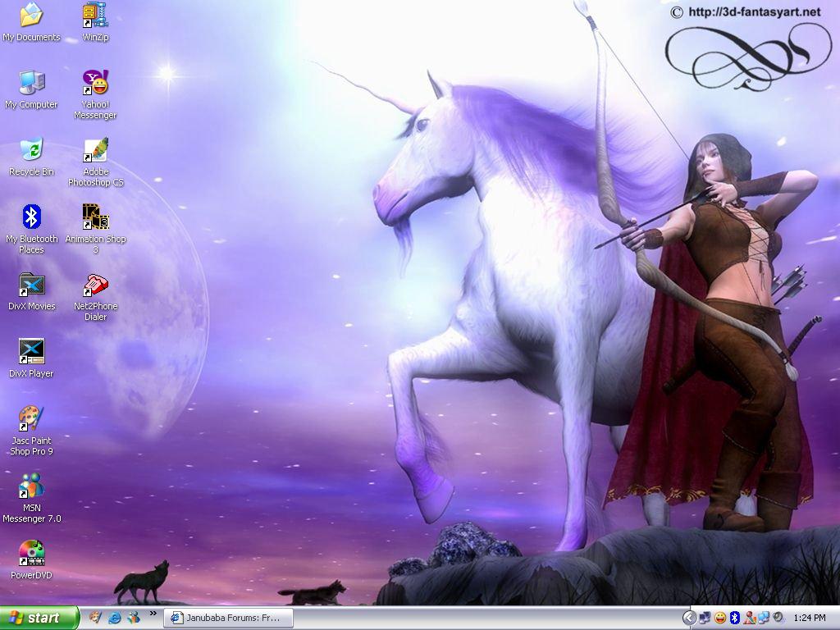Click the Bluetooth system tray icon
This screenshot has height=630, width=840.
[x=735, y=619]
